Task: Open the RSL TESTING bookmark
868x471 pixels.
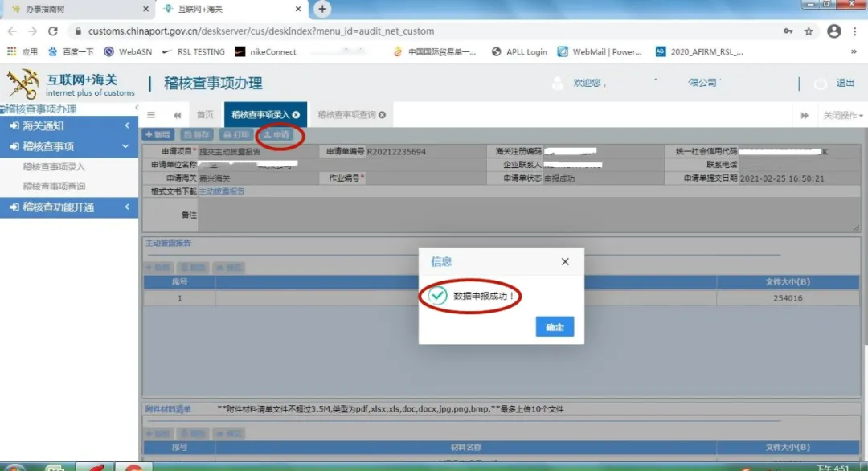Action: [x=193, y=51]
